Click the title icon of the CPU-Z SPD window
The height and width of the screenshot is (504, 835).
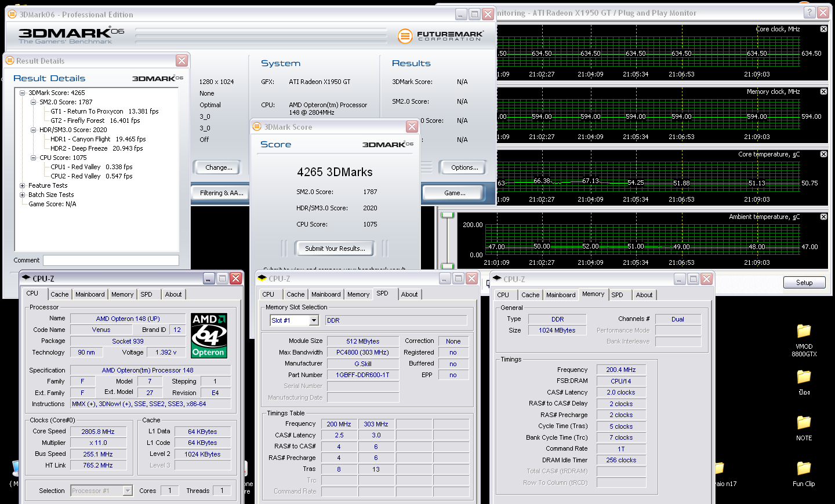click(x=262, y=279)
